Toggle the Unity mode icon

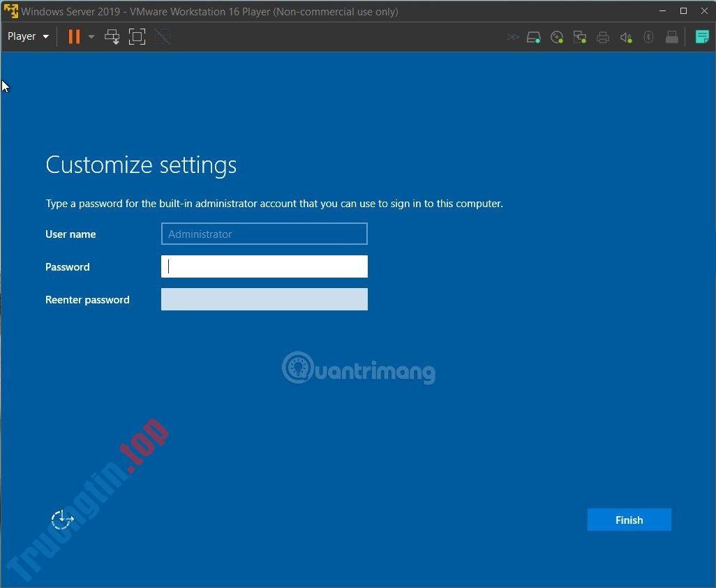(x=162, y=37)
